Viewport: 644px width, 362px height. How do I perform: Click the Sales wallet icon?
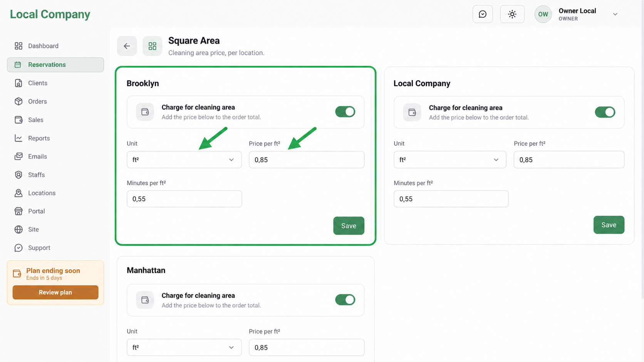(18, 120)
